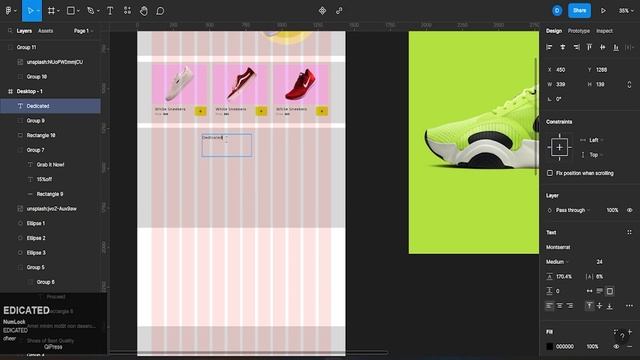This screenshot has height=360, width=640.
Task: Set text vertical align top
Action: pos(589,306)
